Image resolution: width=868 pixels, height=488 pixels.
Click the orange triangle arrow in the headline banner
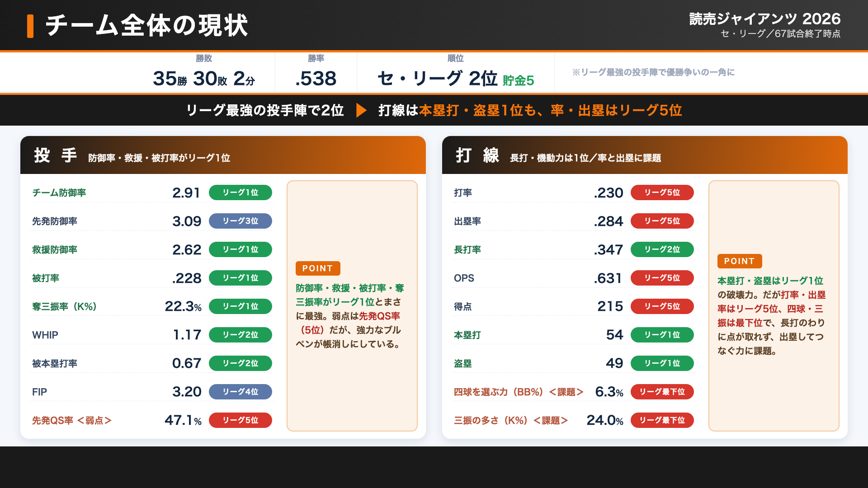pyautogui.click(x=361, y=110)
